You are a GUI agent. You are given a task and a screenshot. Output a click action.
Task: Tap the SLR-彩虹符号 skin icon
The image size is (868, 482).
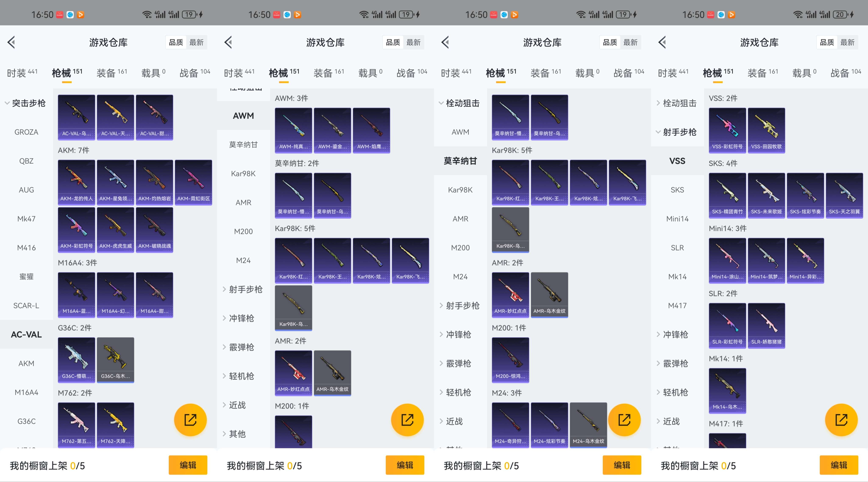tap(728, 325)
